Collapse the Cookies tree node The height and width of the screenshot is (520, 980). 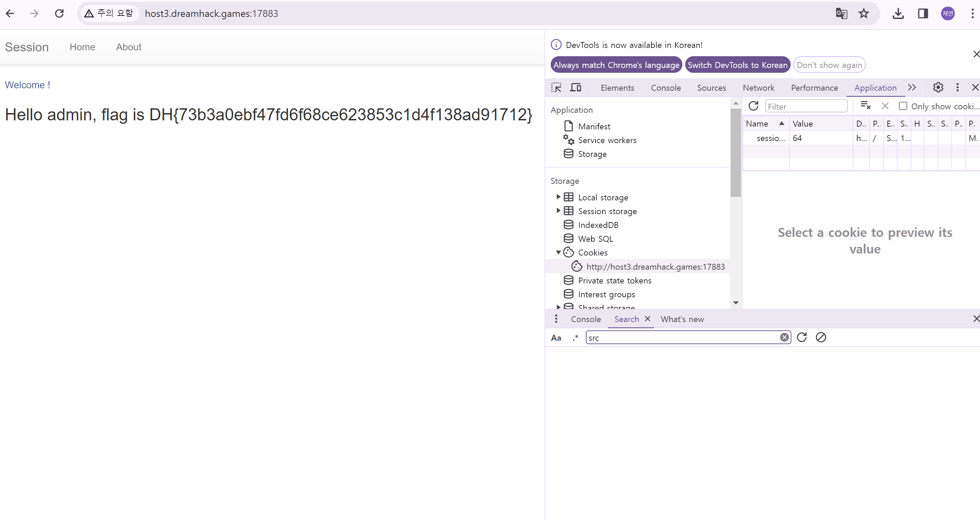(x=558, y=252)
